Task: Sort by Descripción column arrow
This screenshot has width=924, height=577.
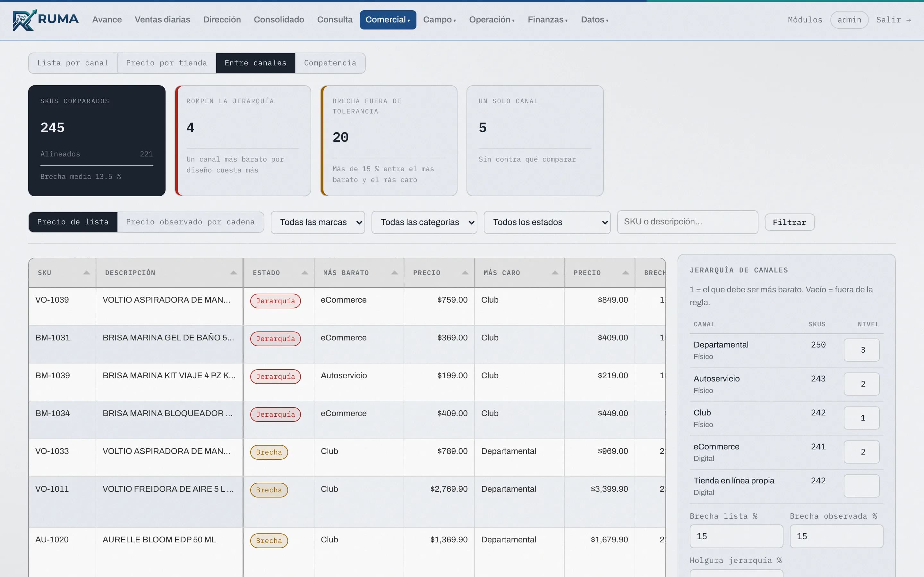Action: click(x=234, y=273)
